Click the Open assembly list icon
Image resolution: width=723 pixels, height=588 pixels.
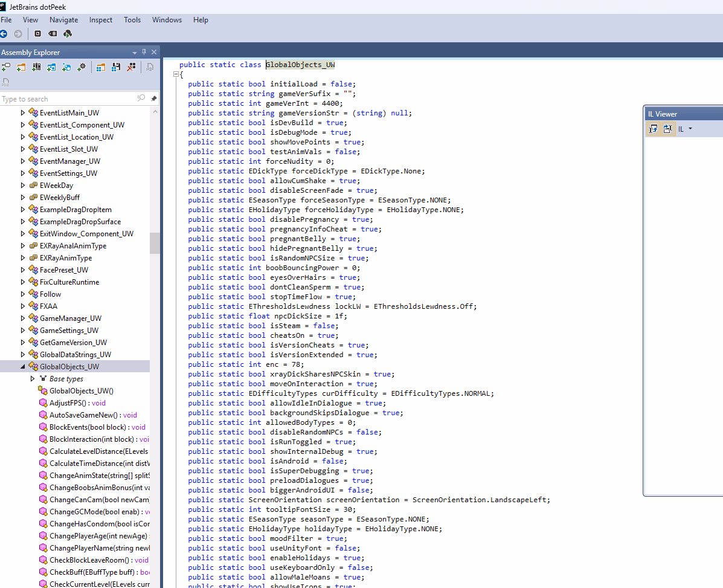[101, 67]
